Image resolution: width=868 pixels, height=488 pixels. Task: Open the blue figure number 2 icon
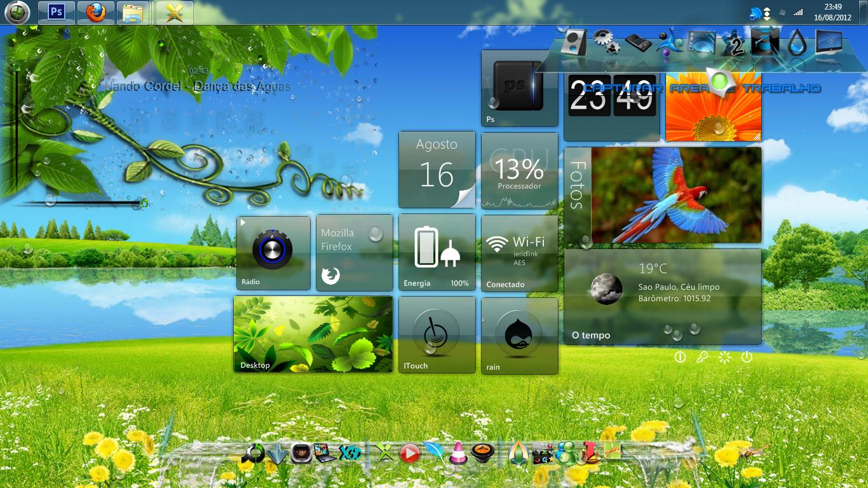coord(734,43)
